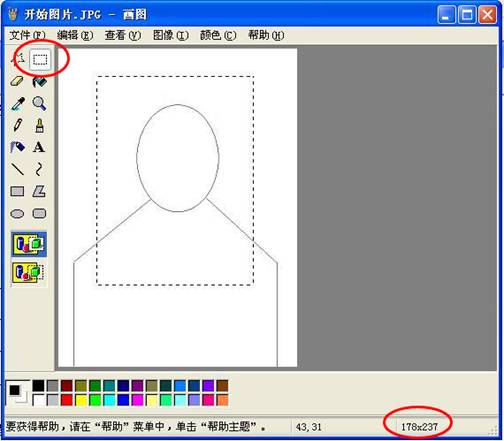Image resolution: width=504 pixels, height=441 pixels.
Task: Open the 图像 menu
Action: point(171,35)
